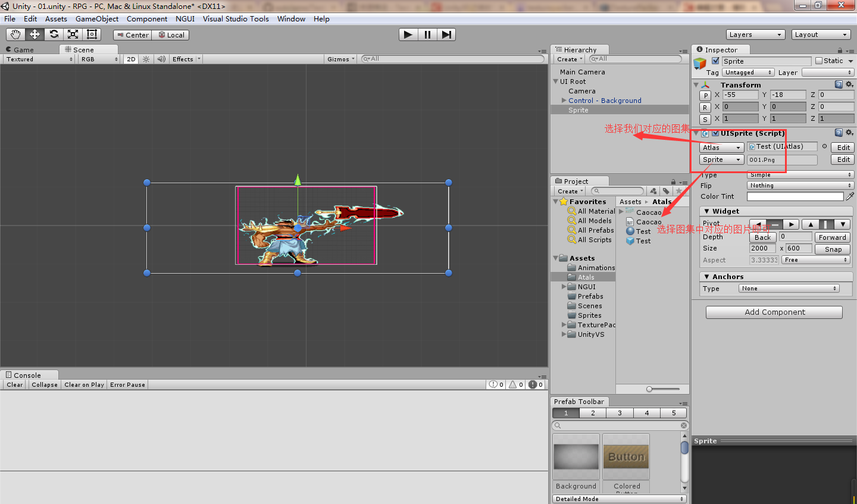Expand the NGUI folder in Assets
Image resolution: width=857 pixels, height=504 pixels.
pyautogui.click(x=563, y=286)
